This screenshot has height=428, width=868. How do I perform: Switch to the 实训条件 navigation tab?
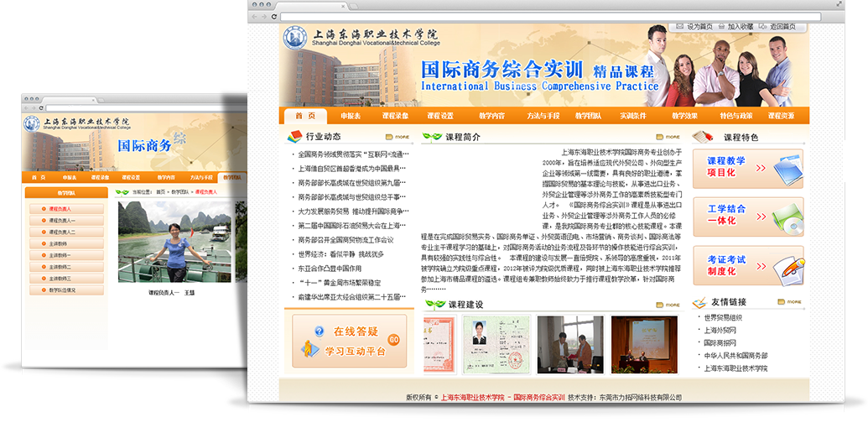(x=633, y=117)
